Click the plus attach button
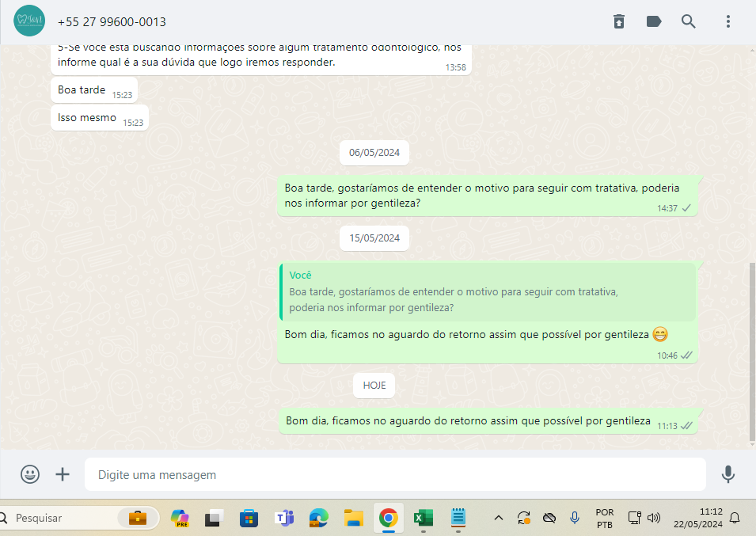Viewport: 756px width, 536px height. tap(63, 474)
